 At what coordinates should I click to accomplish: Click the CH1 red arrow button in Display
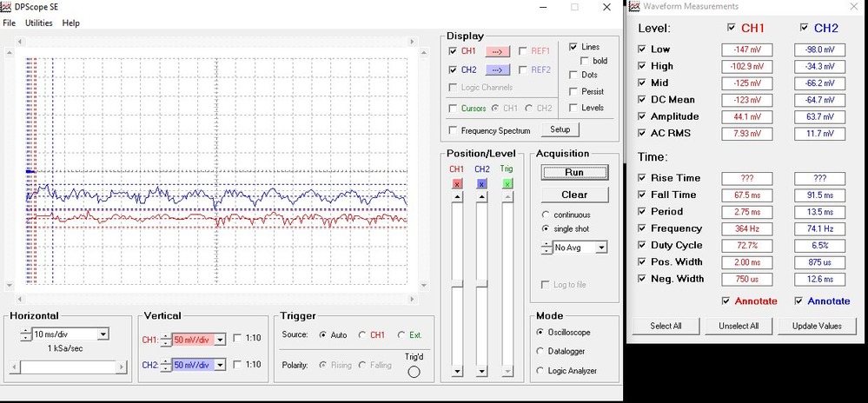coord(497,51)
